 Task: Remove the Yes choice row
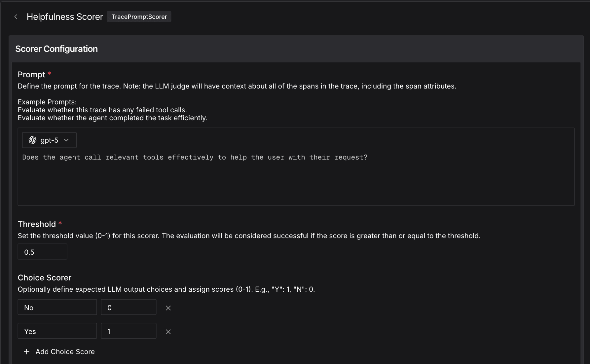click(x=168, y=332)
